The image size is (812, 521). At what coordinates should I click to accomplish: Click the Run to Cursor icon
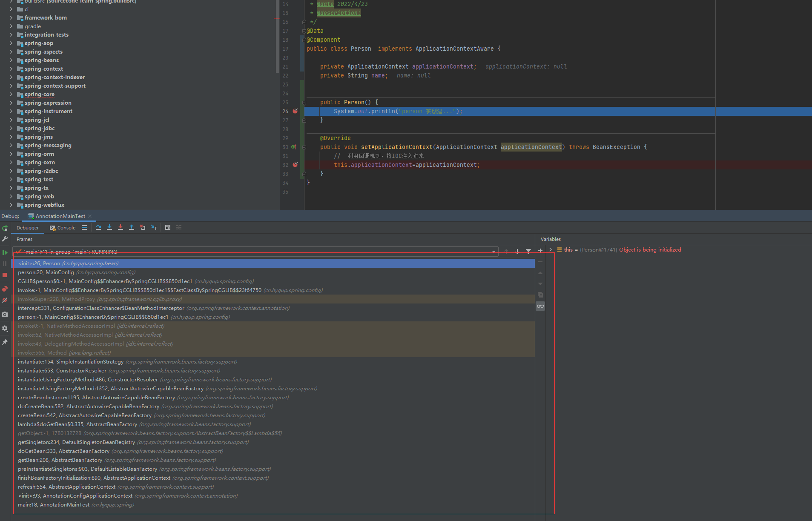pyautogui.click(x=154, y=227)
